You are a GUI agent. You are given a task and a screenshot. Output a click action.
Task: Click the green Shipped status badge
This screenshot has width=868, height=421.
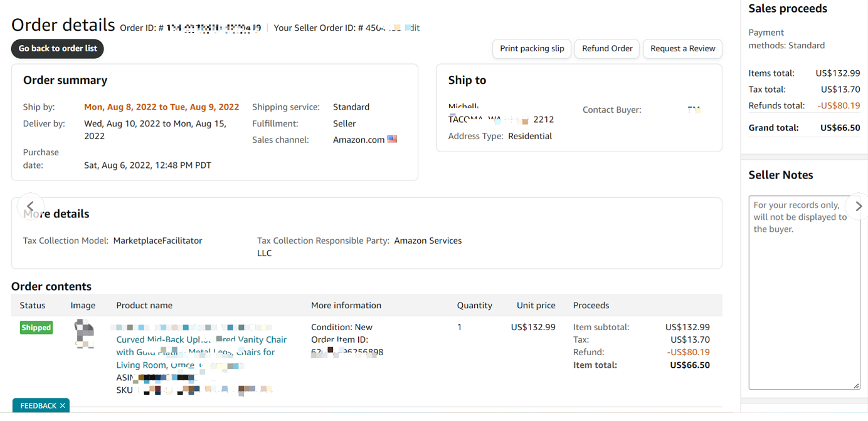[x=36, y=328]
